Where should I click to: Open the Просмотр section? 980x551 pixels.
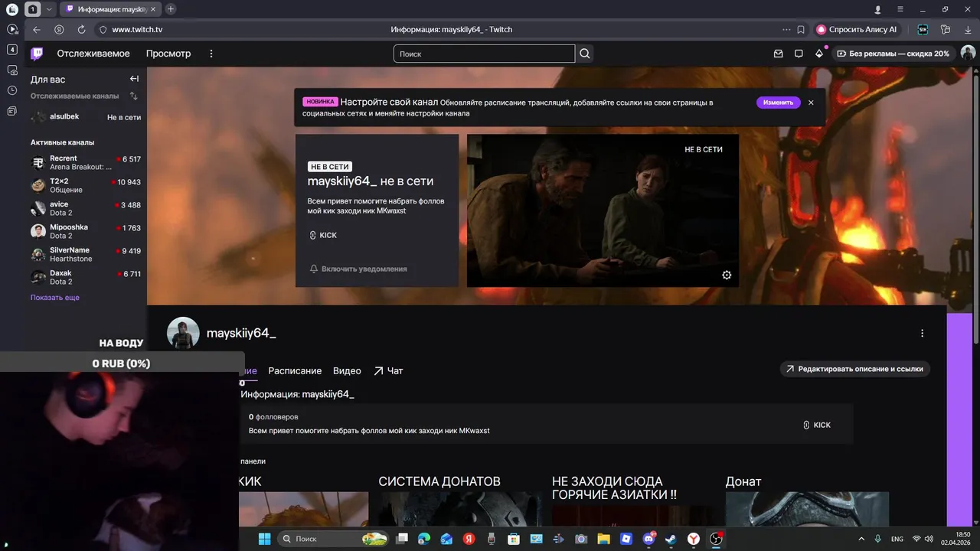click(x=168, y=54)
